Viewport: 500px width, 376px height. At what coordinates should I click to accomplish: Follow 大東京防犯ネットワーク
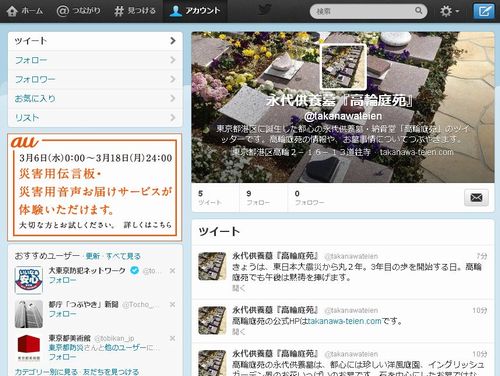coord(62,280)
